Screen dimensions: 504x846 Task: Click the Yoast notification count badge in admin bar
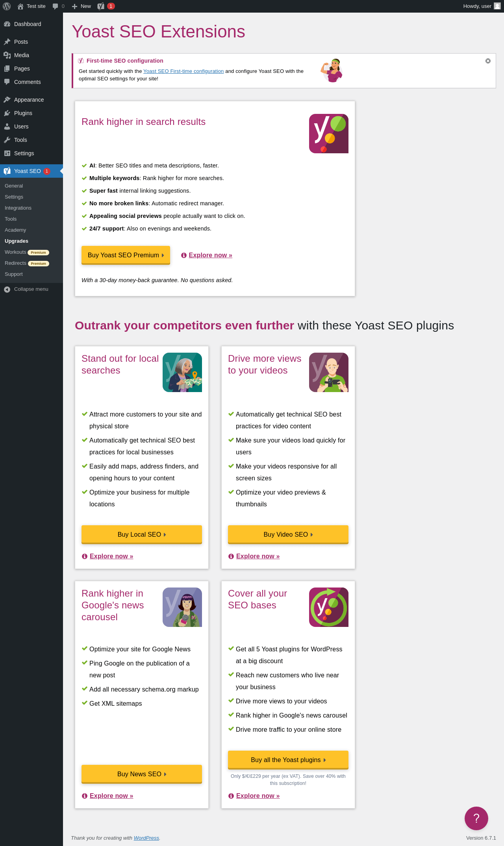click(111, 6)
